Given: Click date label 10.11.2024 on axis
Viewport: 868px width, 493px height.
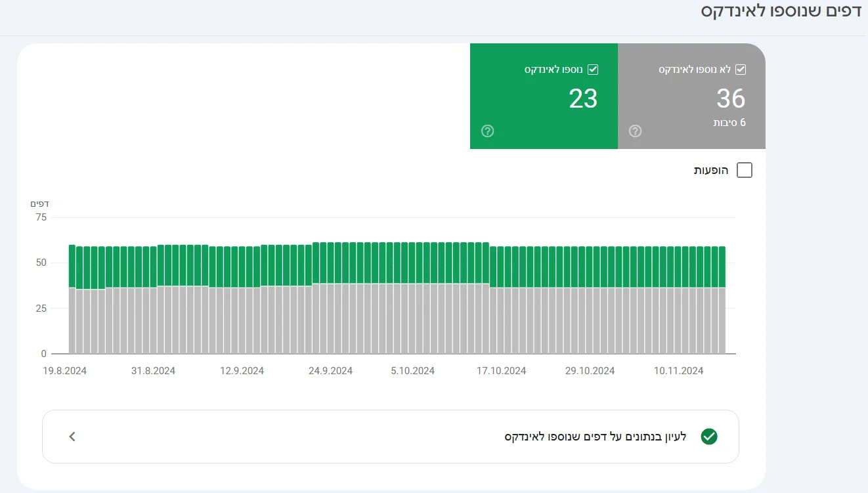Looking at the screenshot, I should point(678,371).
